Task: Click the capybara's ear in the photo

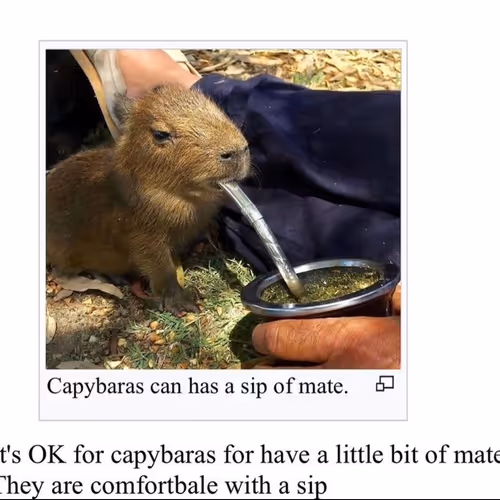Action: (122, 108)
